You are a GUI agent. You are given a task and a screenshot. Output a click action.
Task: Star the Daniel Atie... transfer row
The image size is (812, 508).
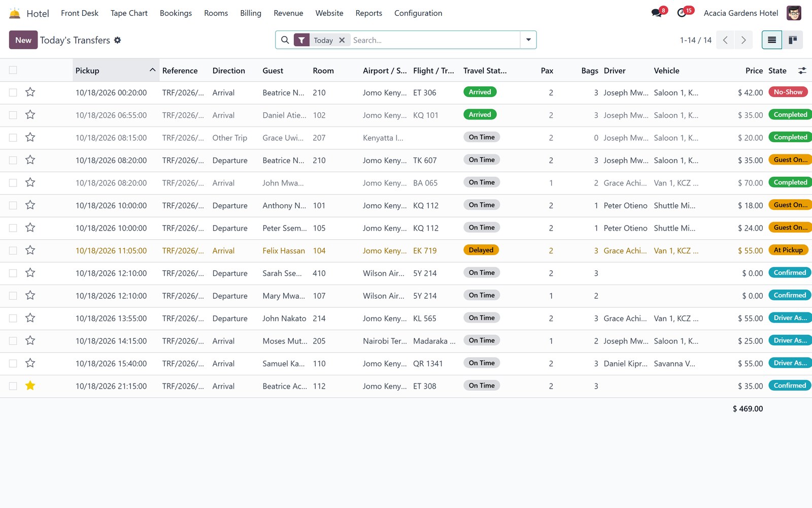[x=30, y=115]
